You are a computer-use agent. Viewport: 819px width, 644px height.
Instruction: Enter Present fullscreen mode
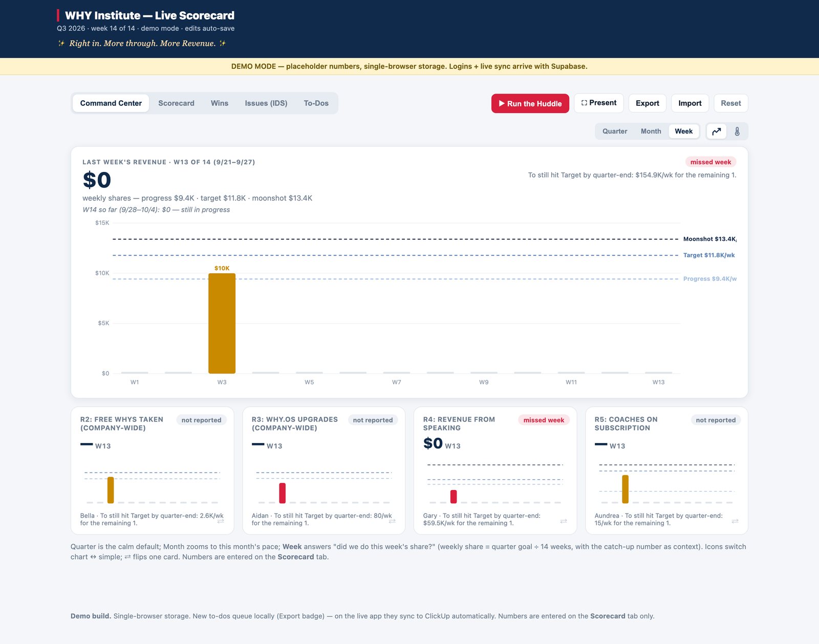pyautogui.click(x=599, y=103)
